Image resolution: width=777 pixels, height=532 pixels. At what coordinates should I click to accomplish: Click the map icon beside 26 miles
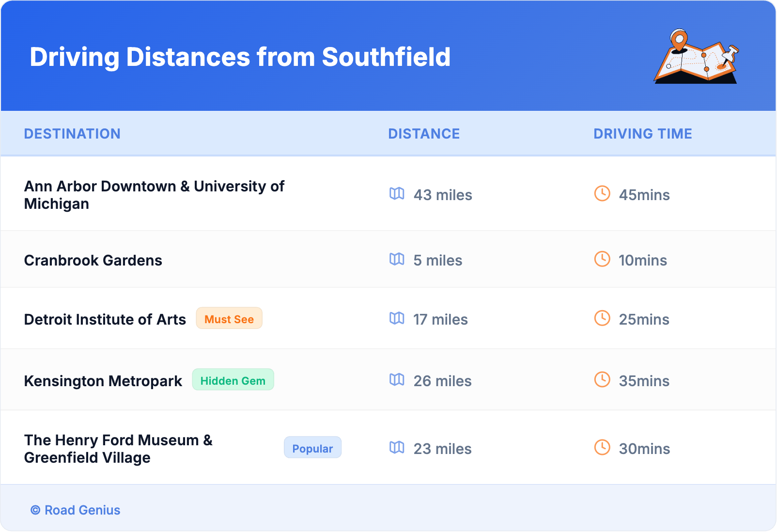click(397, 380)
